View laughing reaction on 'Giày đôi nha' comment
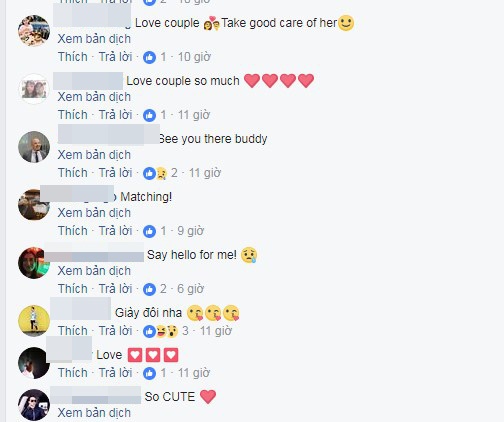Viewport: 504px width, 422px height. click(x=161, y=331)
